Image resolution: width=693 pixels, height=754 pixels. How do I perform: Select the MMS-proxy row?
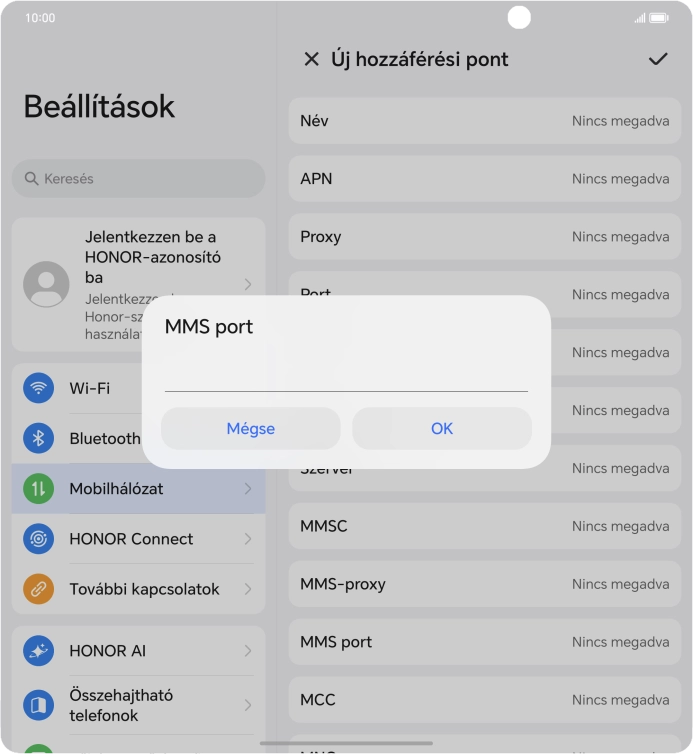tap(485, 584)
